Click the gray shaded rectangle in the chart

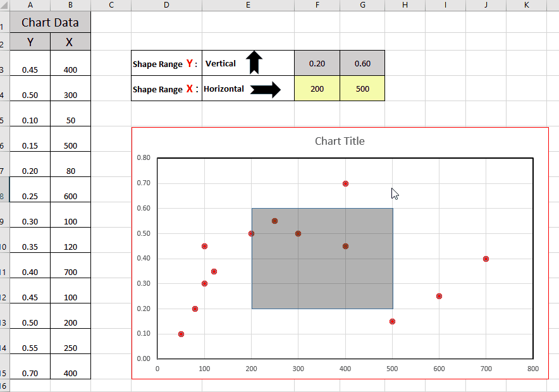[x=322, y=278]
